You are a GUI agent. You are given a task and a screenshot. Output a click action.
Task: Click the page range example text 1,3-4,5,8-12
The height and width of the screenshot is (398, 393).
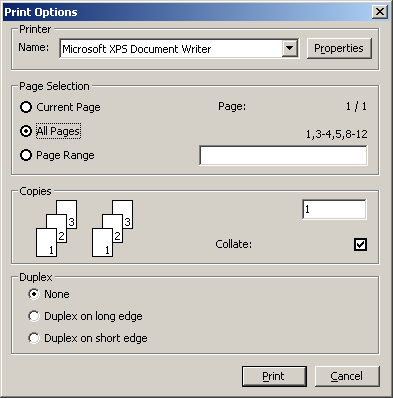(337, 134)
